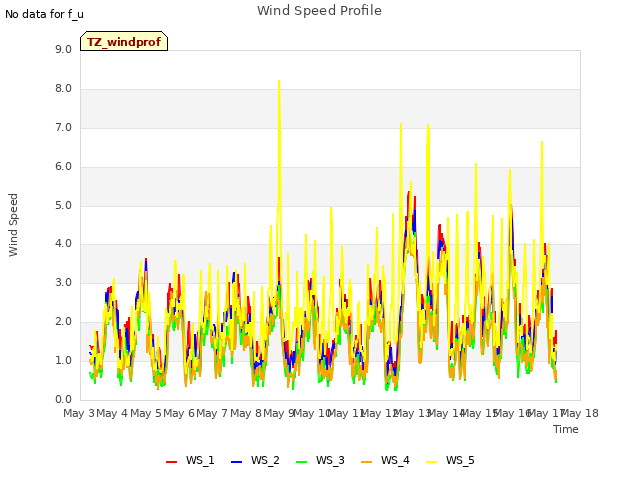The image size is (640, 480).
Task: Click the 7.0 y-axis tick label
Action: pos(63,127)
